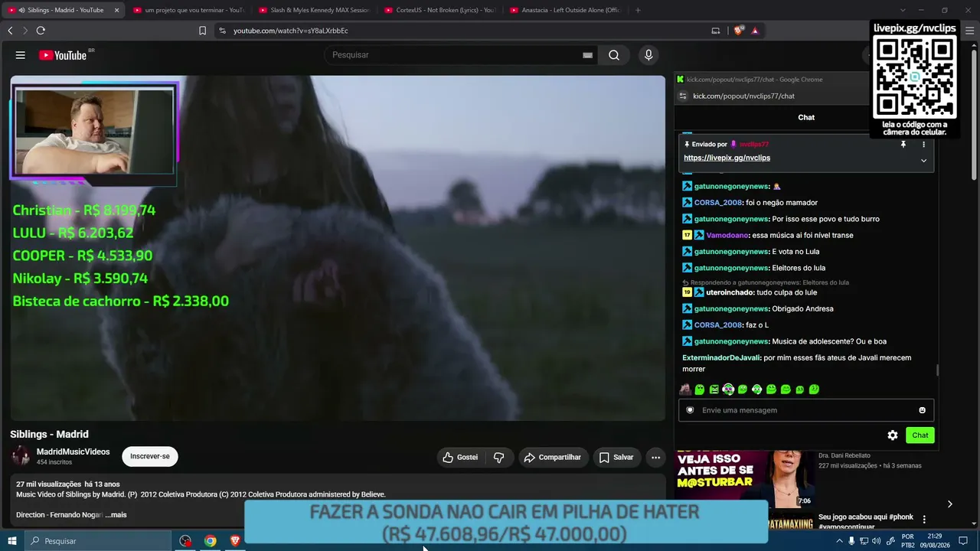Save the video with Salvar

616,458
